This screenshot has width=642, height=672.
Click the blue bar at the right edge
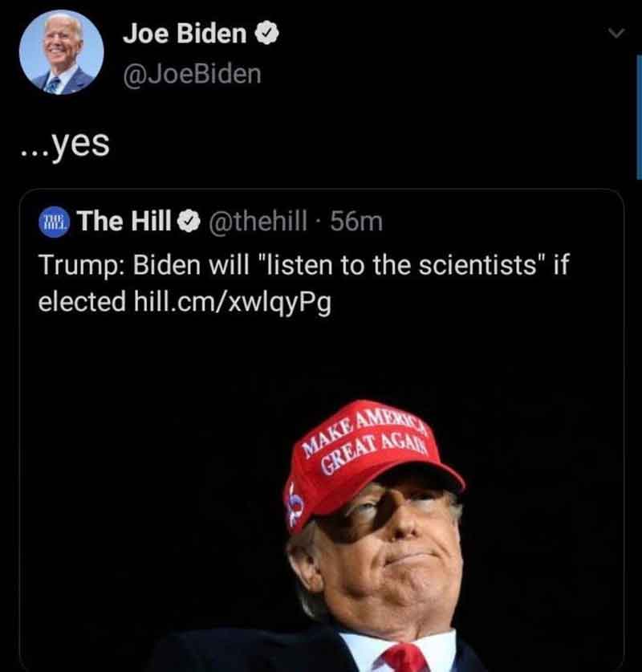pos(639,116)
